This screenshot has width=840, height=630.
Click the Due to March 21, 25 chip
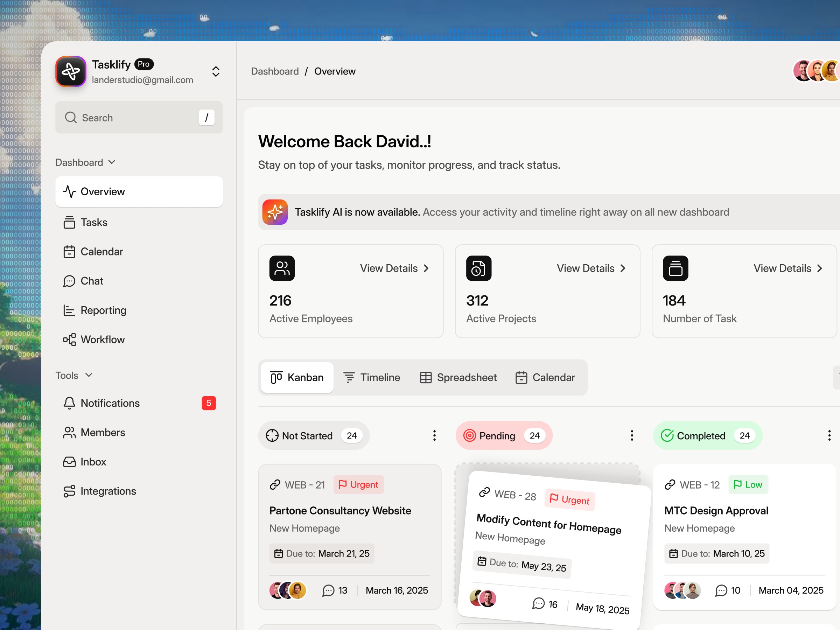(x=322, y=553)
